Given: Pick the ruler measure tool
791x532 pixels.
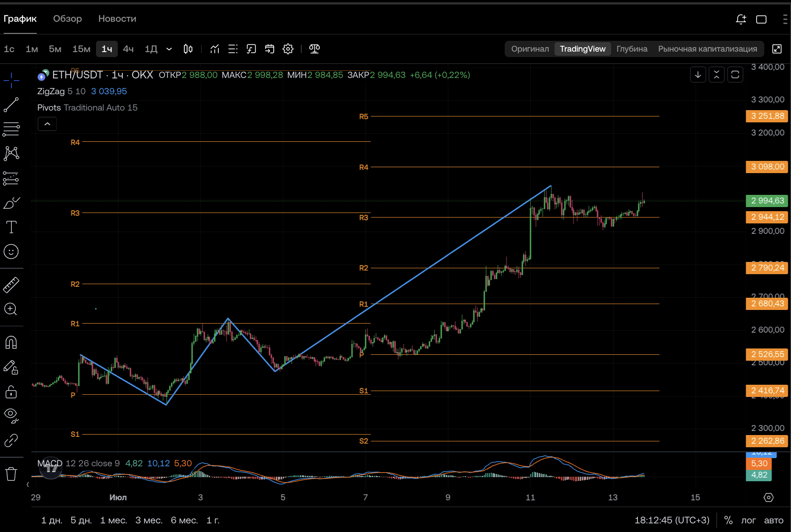Looking at the screenshot, I should click(11, 285).
